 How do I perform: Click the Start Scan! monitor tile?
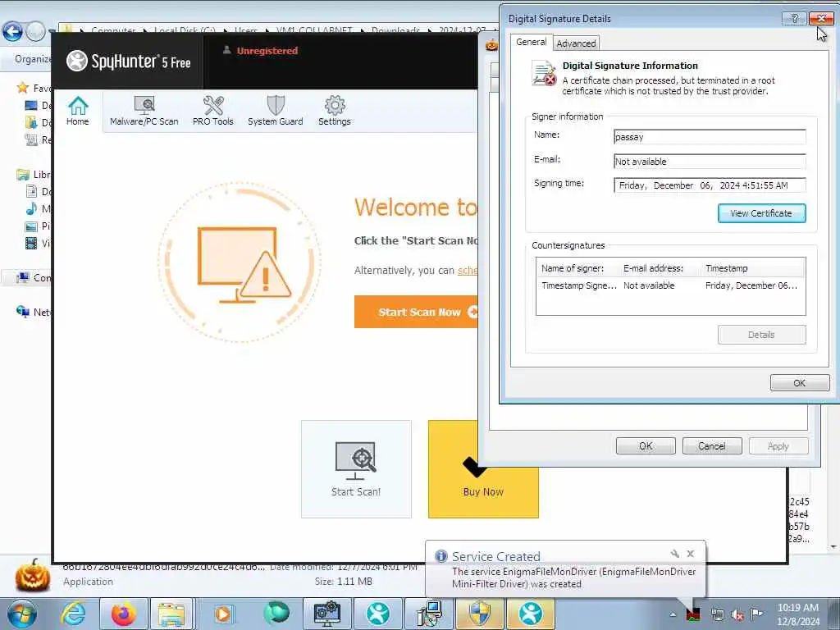pos(356,468)
